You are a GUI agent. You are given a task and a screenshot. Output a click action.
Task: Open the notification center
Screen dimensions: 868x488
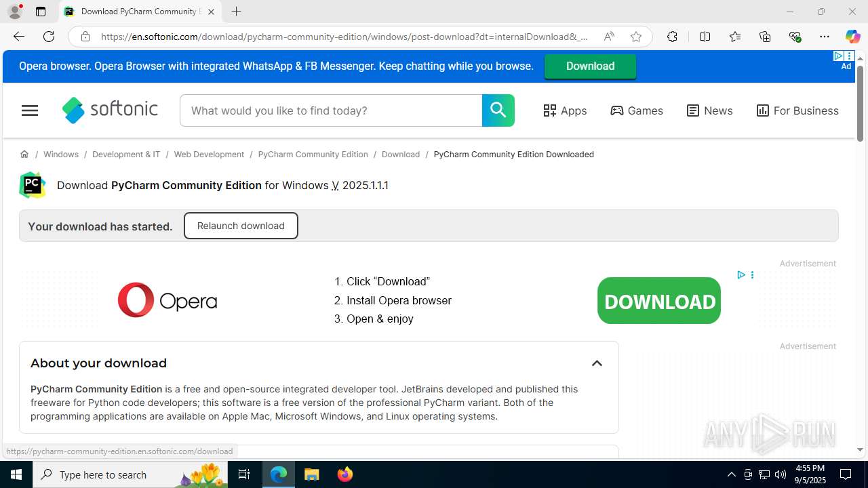click(x=846, y=474)
